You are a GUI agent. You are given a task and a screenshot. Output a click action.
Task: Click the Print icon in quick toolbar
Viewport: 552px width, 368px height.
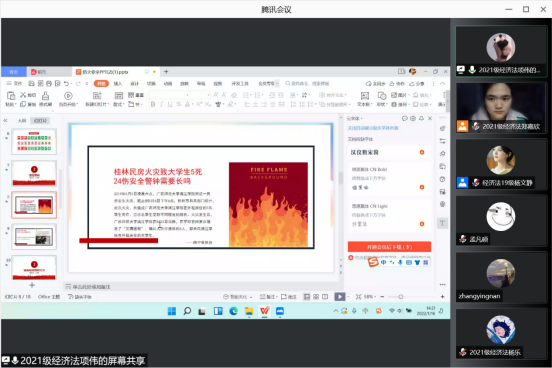[49, 83]
